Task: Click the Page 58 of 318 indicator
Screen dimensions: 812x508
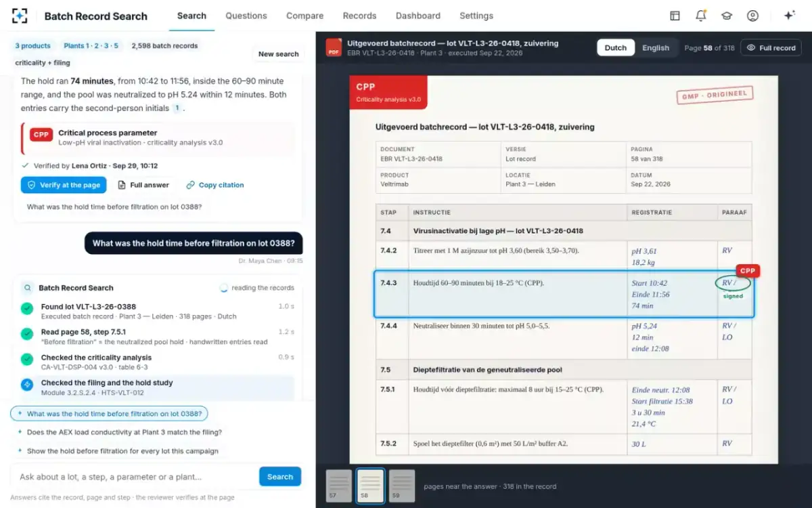Action: (709, 48)
